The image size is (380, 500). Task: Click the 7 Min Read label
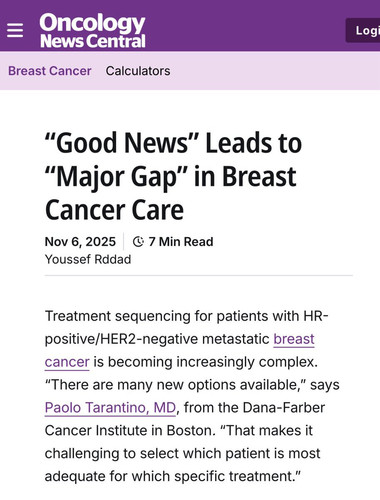(x=181, y=242)
